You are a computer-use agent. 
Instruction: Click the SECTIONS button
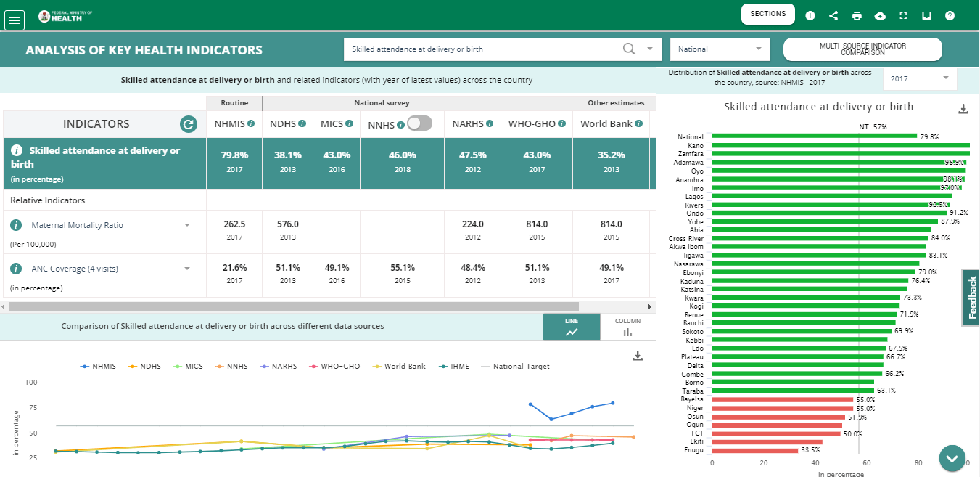tap(767, 14)
